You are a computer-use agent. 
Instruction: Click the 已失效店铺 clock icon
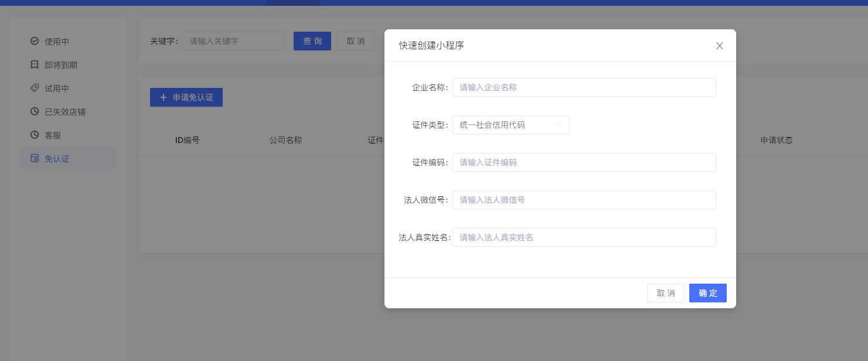click(x=35, y=111)
